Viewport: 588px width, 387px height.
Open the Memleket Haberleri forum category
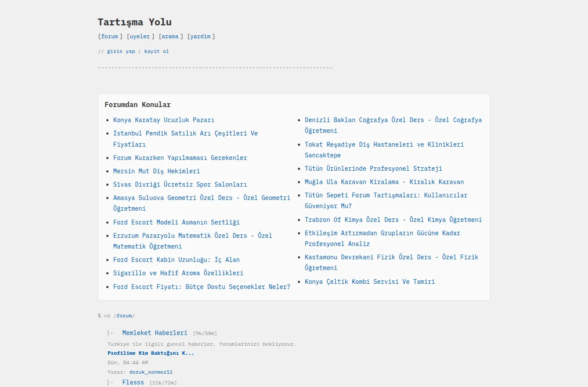click(x=155, y=333)
